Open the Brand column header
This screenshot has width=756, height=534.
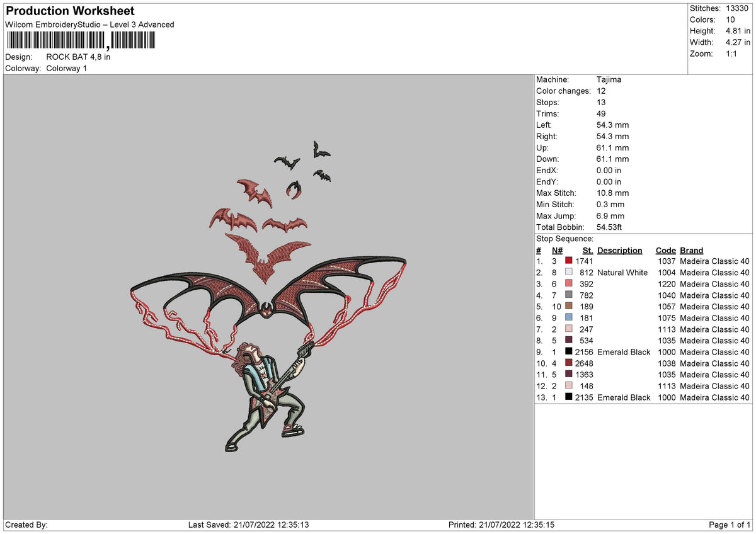691,250
